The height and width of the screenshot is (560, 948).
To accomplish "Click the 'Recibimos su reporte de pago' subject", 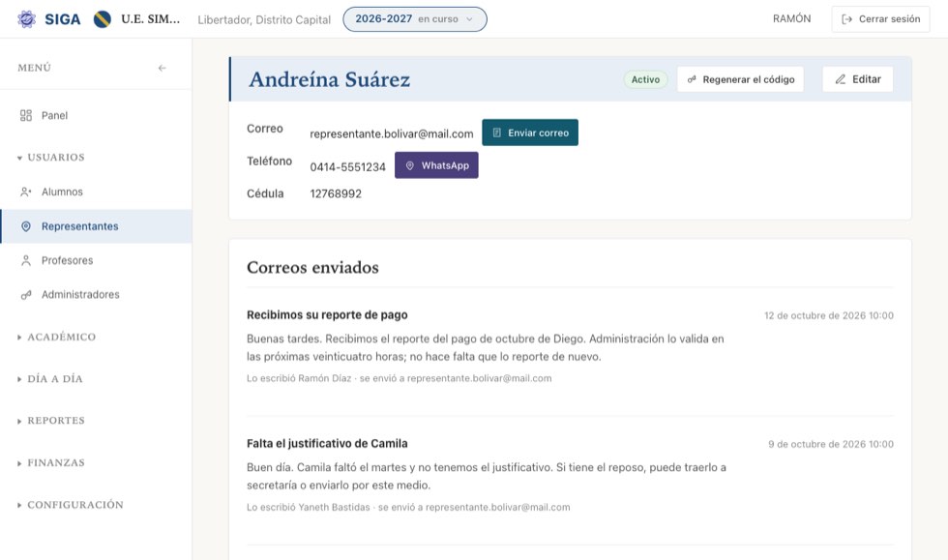I will click(327, 314).
